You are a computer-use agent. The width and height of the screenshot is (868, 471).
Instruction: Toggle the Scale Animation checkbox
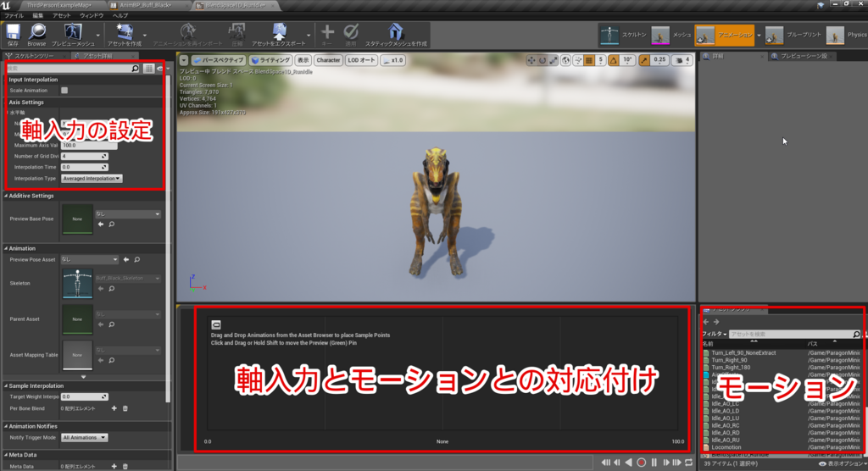(64, 90)
